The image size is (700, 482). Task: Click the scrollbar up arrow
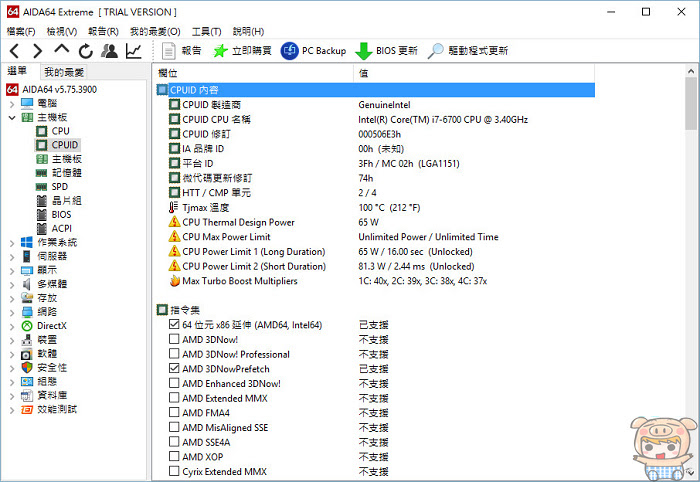click(691, 71)
